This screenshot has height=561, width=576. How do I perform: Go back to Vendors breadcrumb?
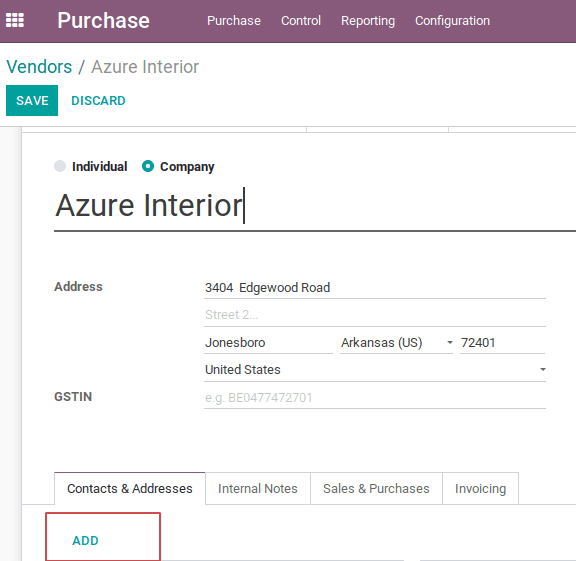click(x=39, y=67)
